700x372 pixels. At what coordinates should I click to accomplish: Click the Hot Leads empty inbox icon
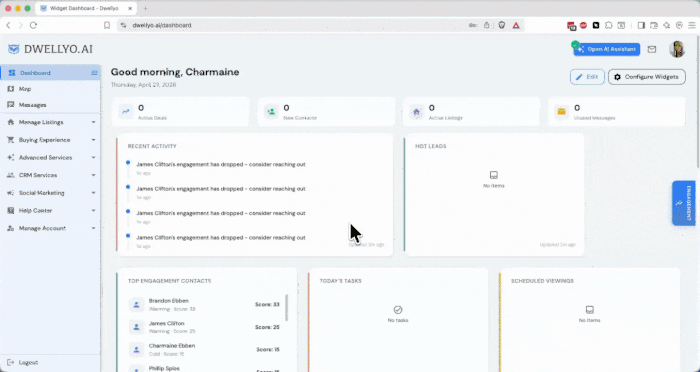tap(494, 175)
